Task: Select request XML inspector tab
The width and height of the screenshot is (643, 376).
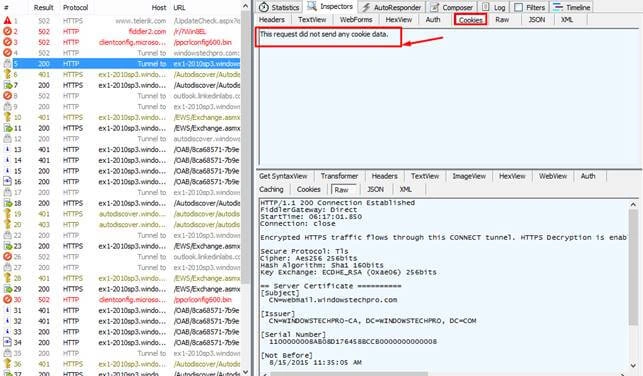Action: click(567, 20)
